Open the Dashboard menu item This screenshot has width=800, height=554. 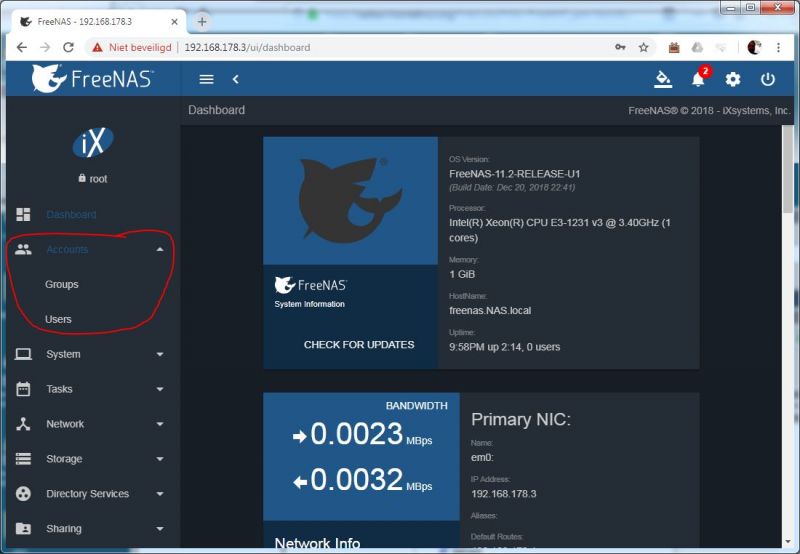coord(71,214)
